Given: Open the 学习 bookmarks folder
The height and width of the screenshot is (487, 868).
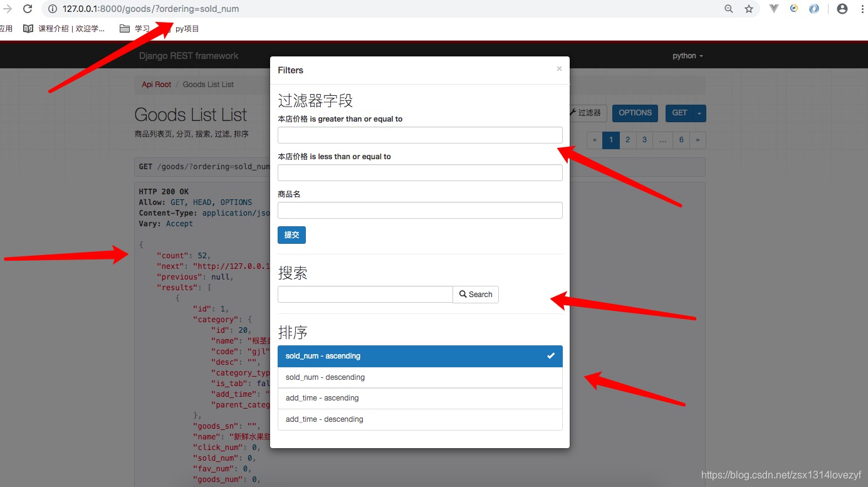Looking at the screenshot, I should pyautogui.click(x=135, y=29).
